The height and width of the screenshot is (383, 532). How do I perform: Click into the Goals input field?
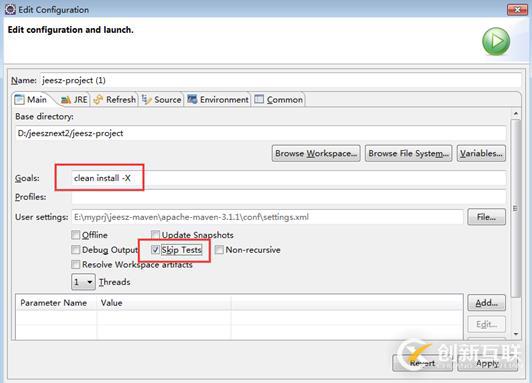click(289, 178)
